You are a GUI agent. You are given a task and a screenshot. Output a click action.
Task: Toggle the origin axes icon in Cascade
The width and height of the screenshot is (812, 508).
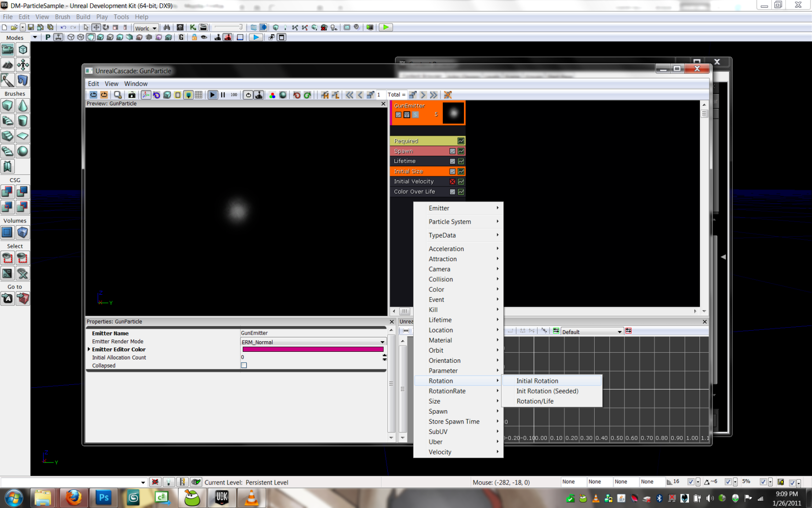(146, 95)
